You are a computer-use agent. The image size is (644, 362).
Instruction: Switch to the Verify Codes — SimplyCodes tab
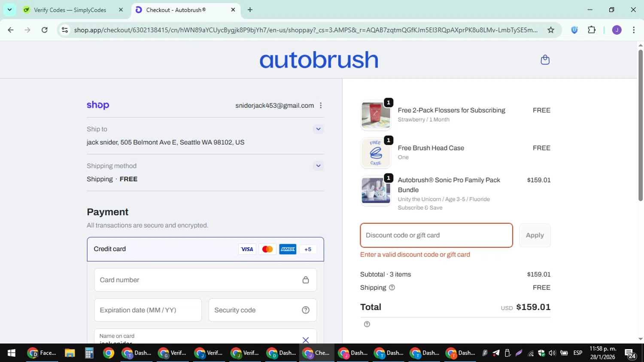(70, 10)
